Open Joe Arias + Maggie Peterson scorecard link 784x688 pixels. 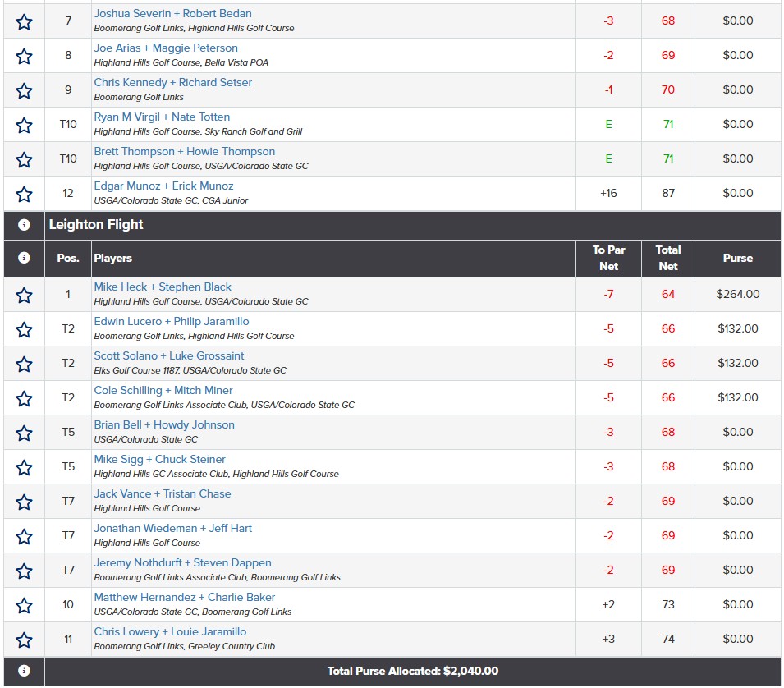tap(166, 48)
